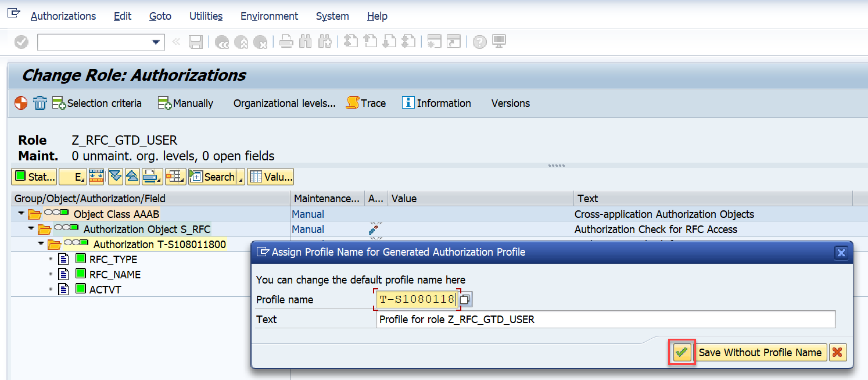Collapse the Object Class AAAB node
Image resolution: width=868 pixels, height=380 pixels.
[x=21, y=214]
